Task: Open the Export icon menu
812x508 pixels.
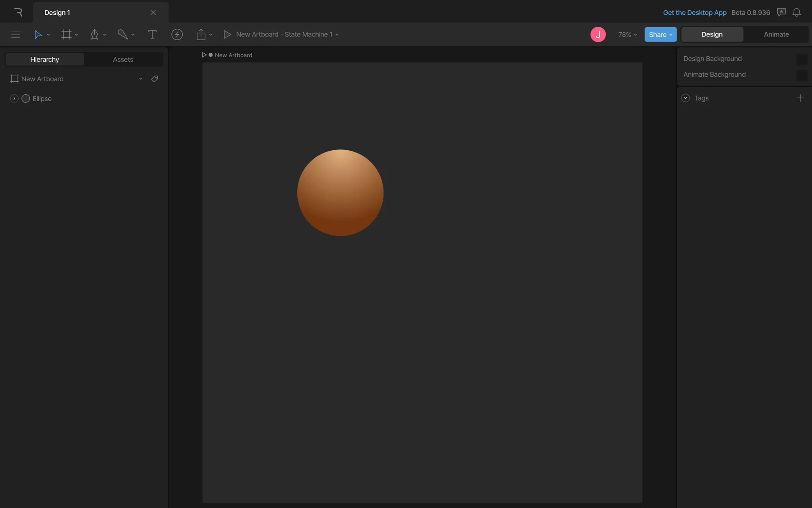Action: pyautogui.click(x=201, y=35)
